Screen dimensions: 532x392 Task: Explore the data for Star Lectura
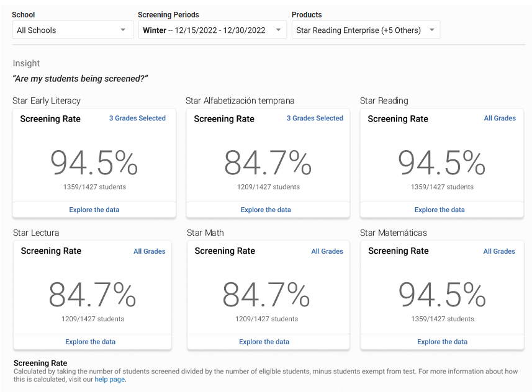coord(90,342)
